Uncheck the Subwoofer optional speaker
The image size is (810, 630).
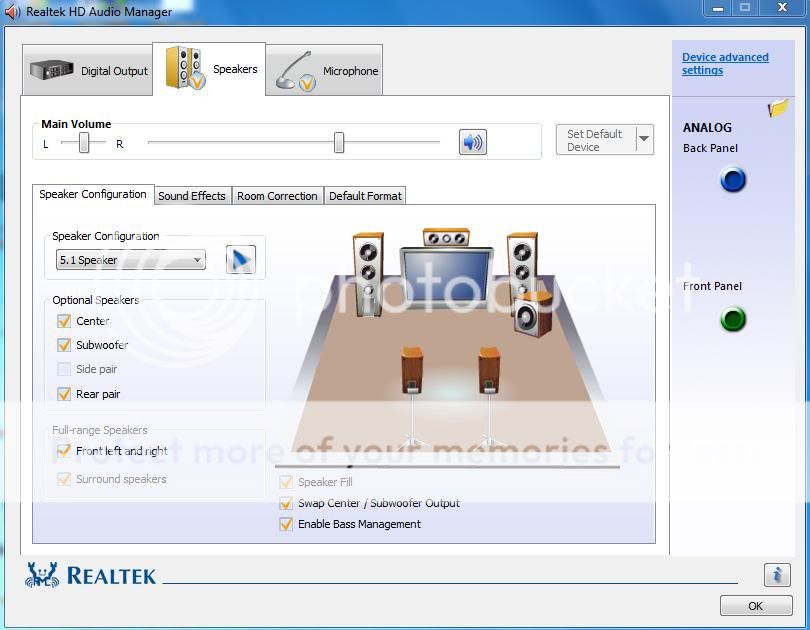64,343
